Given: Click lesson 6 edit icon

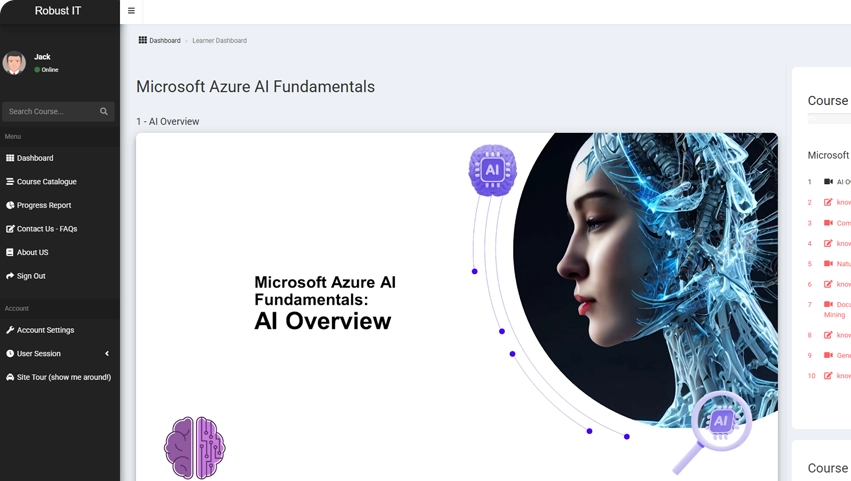Looking at the screenshot, I should tap(828, 284).
